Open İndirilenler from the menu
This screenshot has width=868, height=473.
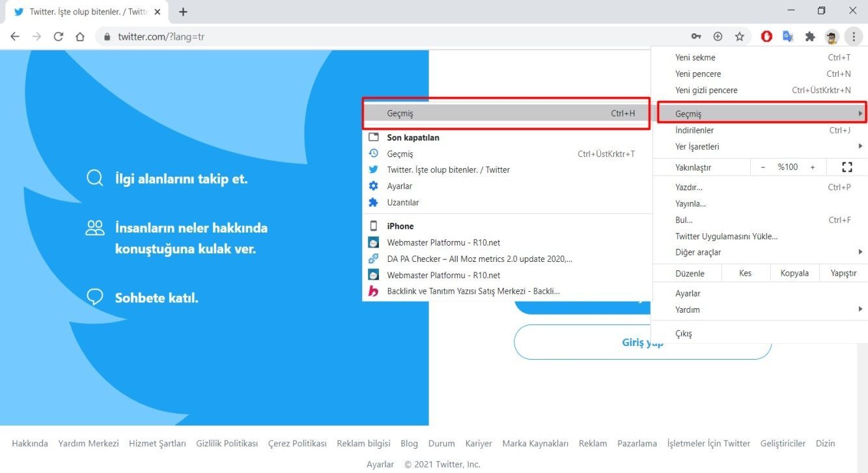point(759,130)
